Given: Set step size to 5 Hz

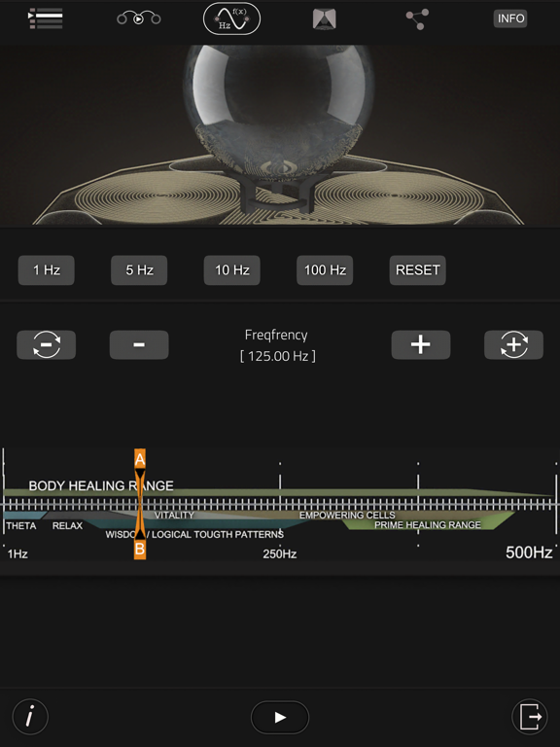Looking at the screenshot, I should pyautogui.click(x=139, y=270).
